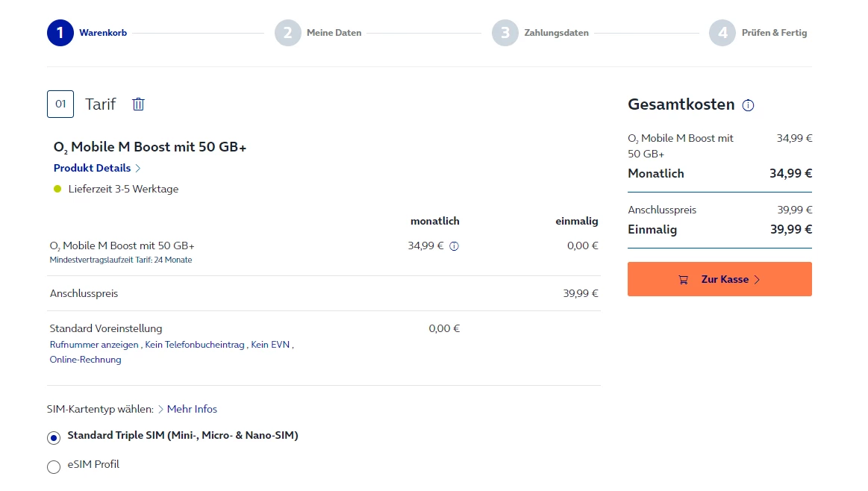
Task: Open Online-Rechnung setting link
Action: 85,360
